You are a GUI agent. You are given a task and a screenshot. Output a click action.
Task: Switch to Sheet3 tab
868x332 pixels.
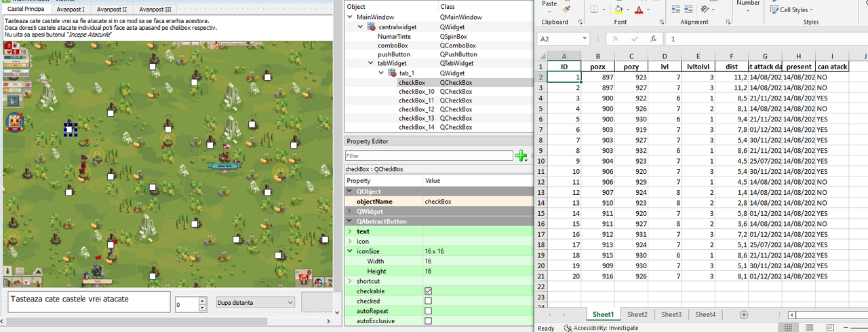tap(671, 314)
